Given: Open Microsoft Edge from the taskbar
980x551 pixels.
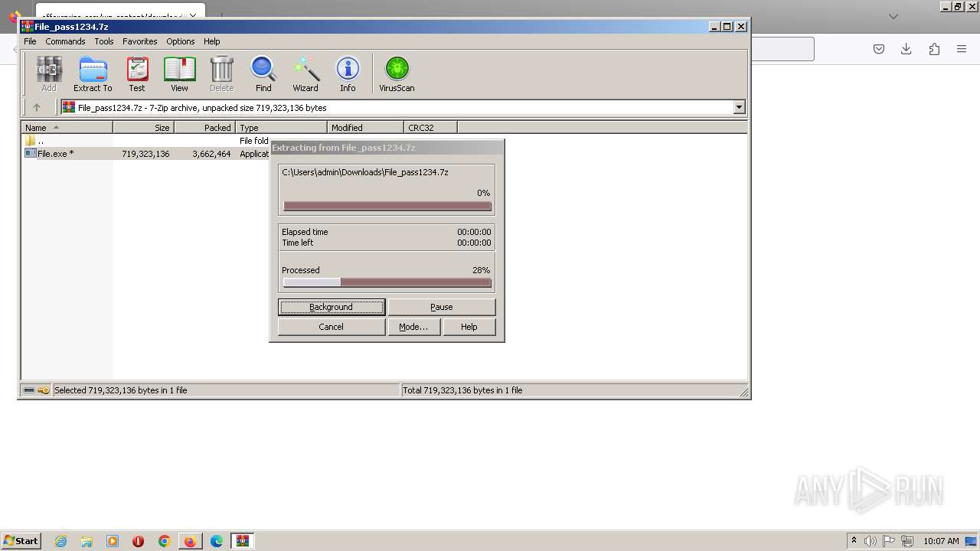Looking at the screenshot, I should 217,541.
